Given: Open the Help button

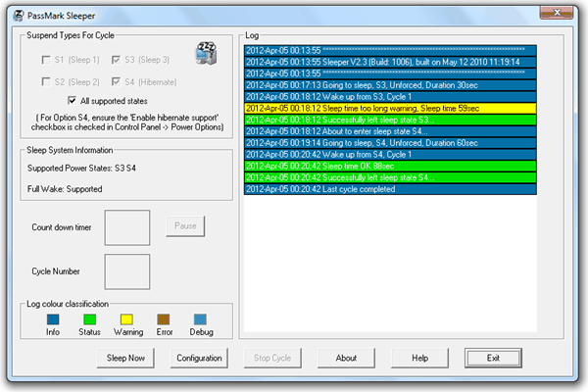Looking at the screenshot, I should point(419,359).
